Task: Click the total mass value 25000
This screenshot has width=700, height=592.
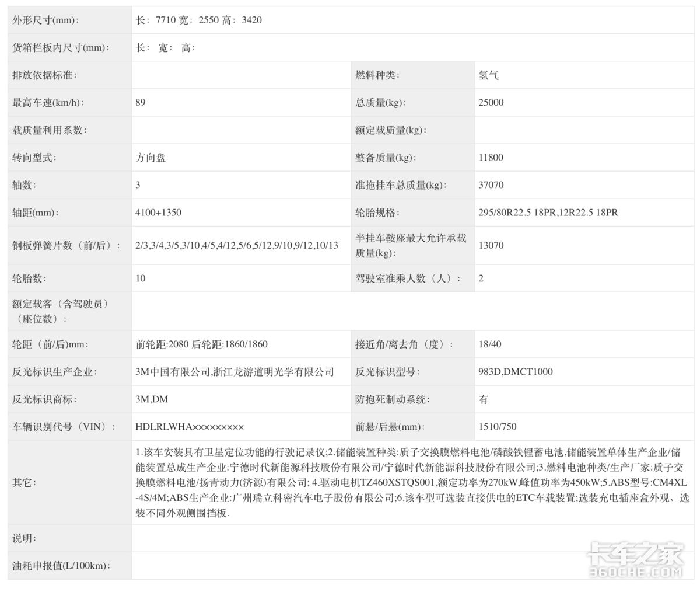Action: [x=491, y=103]
